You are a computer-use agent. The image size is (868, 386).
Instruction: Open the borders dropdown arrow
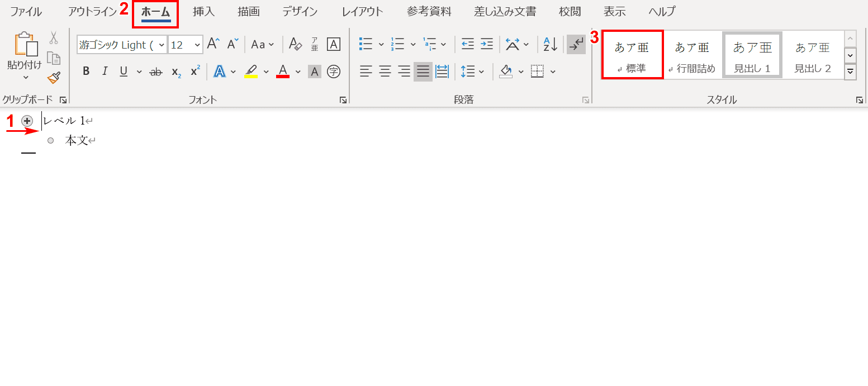553,72
